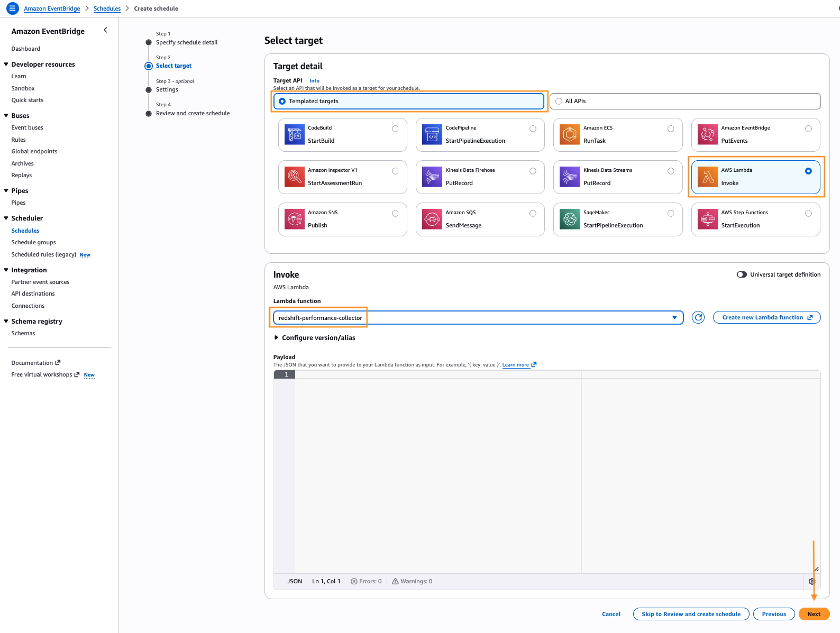Toggle Universal target definition switch
Viewport: 840px width, 633px height.
click(742, 274)
